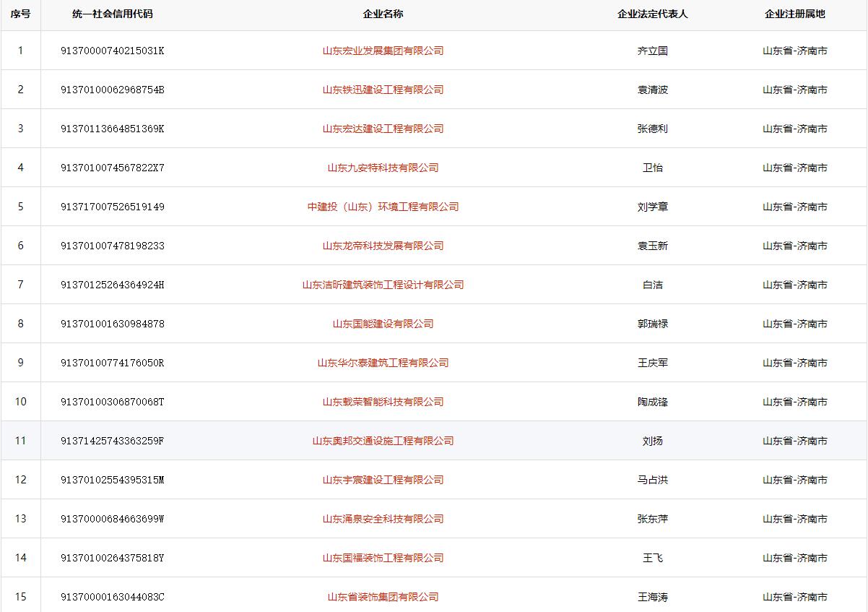
Task: Click the 企业名称 column header
Action: click(383, 14)
